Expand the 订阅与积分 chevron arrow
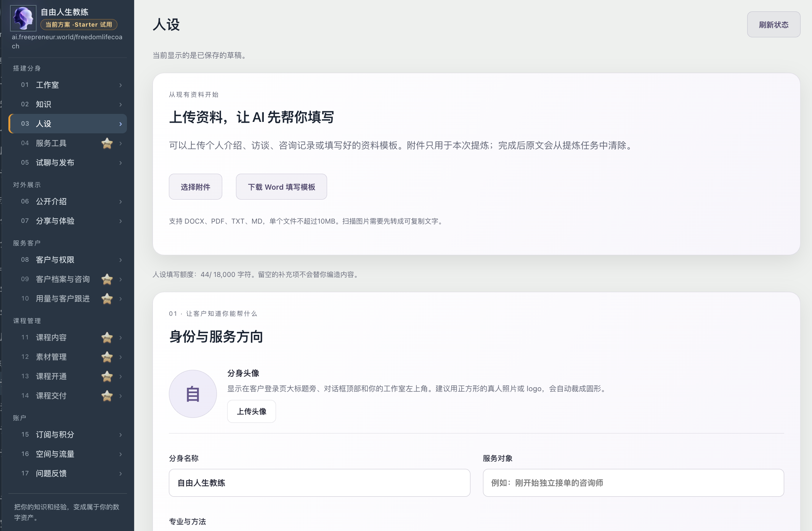The width and height of the screenshot is (812, 531). (120, 435)
